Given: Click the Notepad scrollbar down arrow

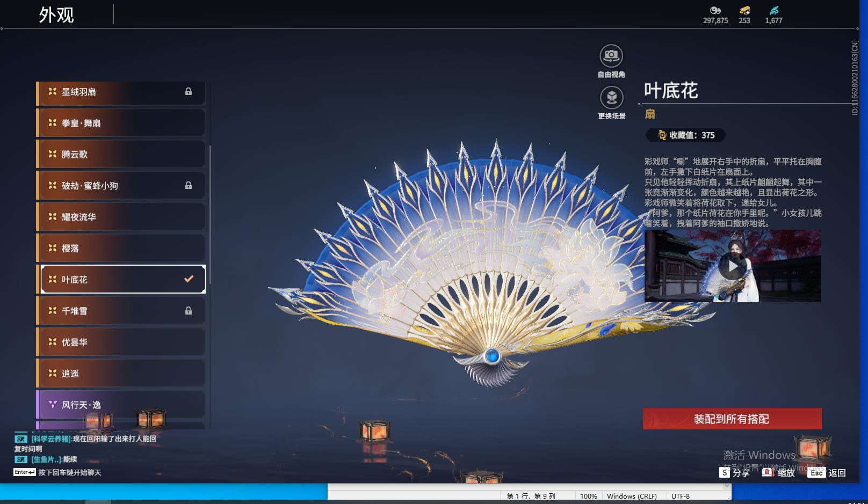Looking at the screenshot, I should pos(727,486).
